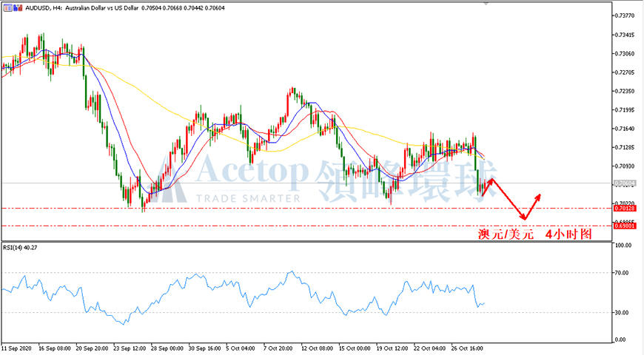Click the OHLC values 0.70504 0.70668 0.70442 0.70604
Image resolution: width=644 pixels, height=355 pixels.
coord(183,8)
